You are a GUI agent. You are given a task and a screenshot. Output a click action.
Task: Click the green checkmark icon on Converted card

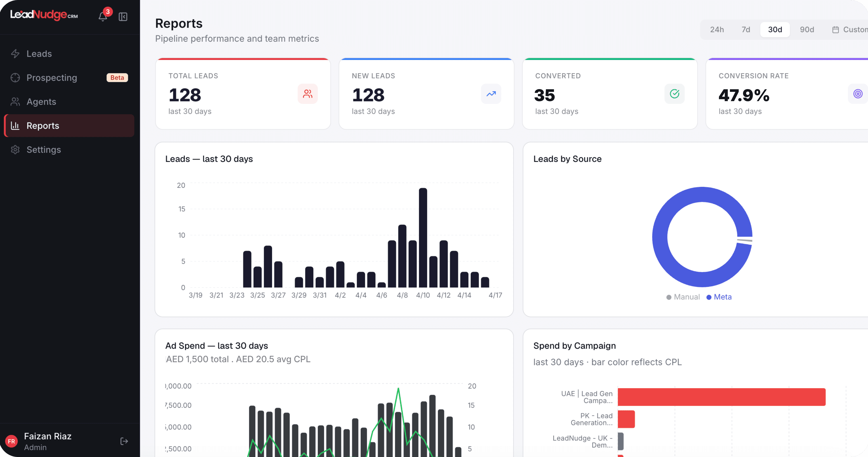674,94
